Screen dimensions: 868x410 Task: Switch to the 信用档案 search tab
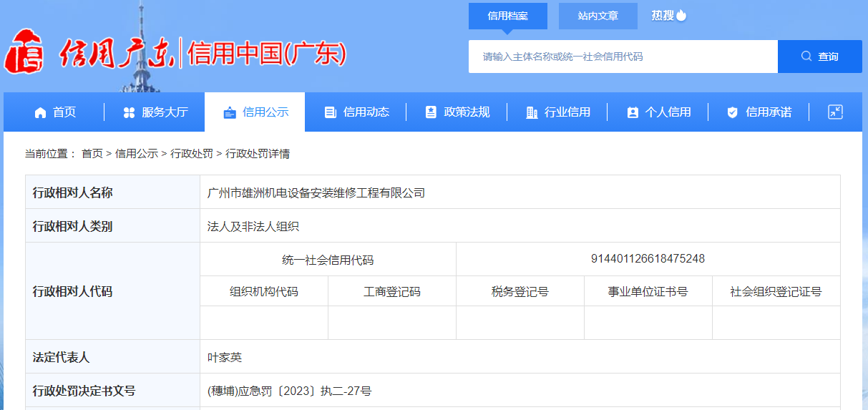pyautogui.click(x=507, y=16)
